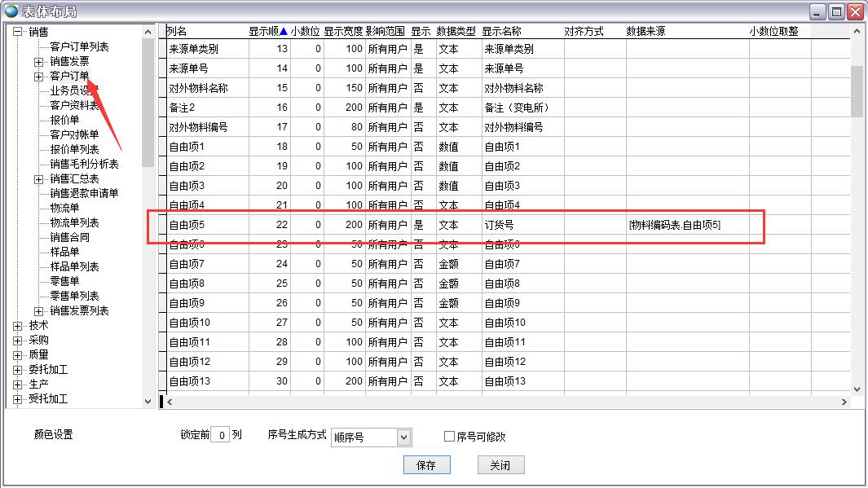Open 颜色设置 color settings
This screenshot has width=868, height=488.
click(54, 436)
